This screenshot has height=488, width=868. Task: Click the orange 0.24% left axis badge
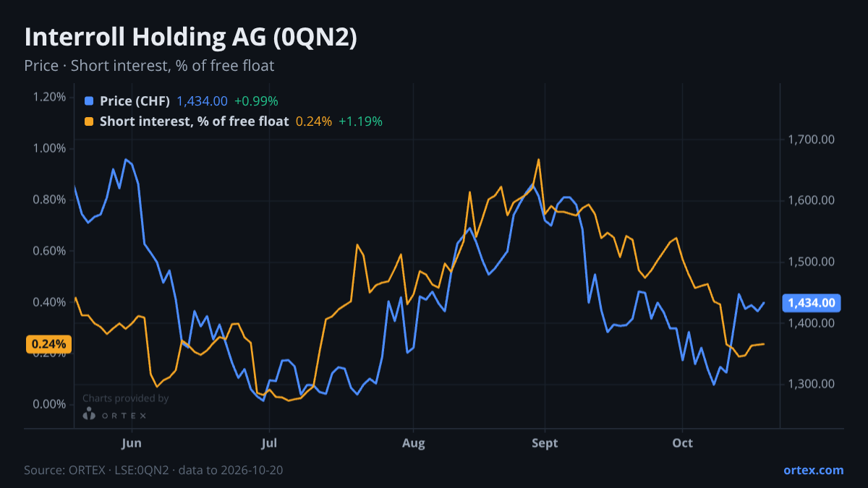pos(49,344)
